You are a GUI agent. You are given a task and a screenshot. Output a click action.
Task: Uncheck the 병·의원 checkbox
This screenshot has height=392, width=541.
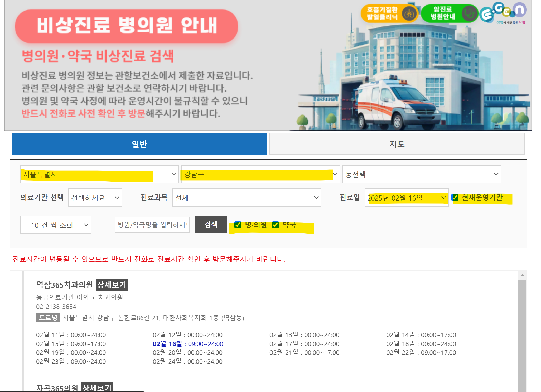(238, 225)
